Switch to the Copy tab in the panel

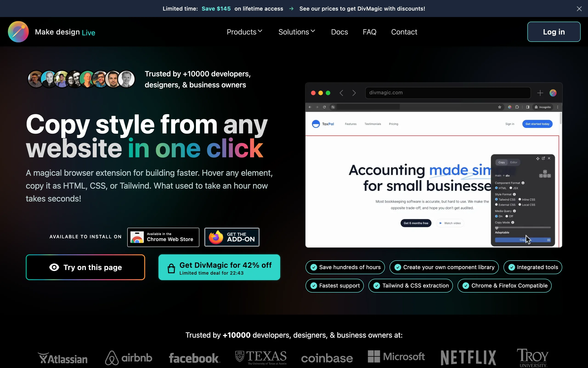pyautogui.click(x=501, y=162)
